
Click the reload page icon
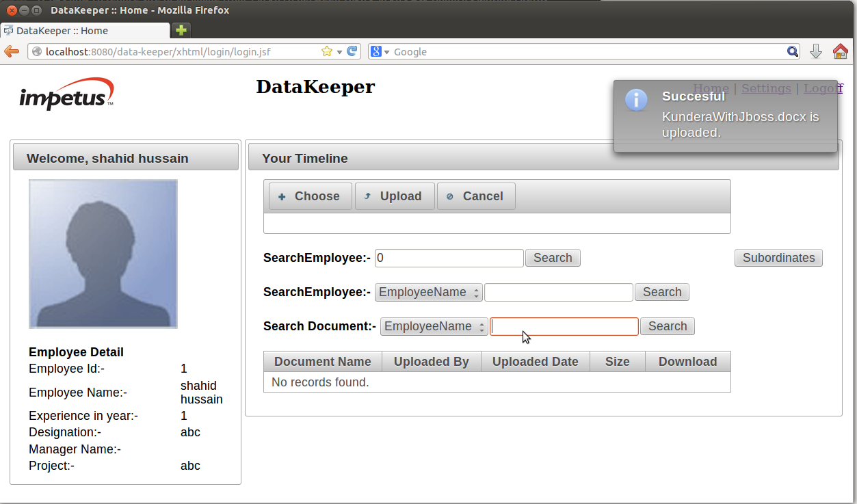click(x=352, y=51)
